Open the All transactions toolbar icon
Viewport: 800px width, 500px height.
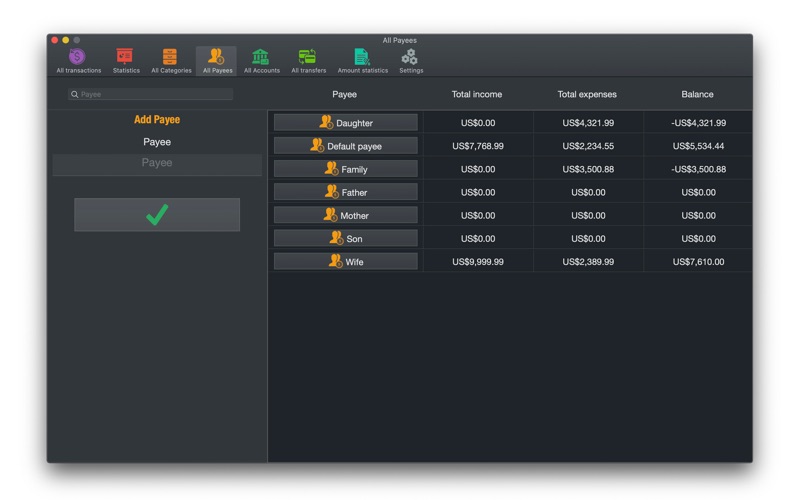(x=78, y=61)
